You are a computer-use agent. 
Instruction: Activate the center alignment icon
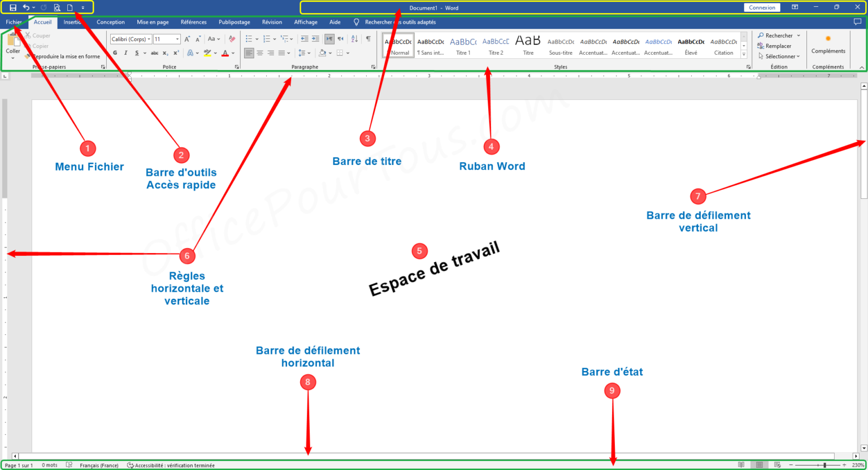click(261, 53)
